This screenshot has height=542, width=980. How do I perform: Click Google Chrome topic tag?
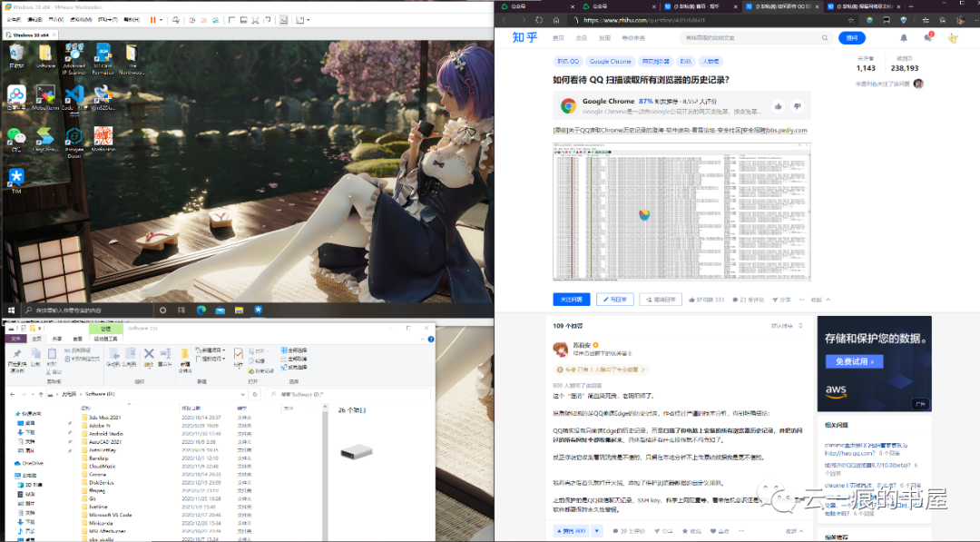[x=610, y=61]
